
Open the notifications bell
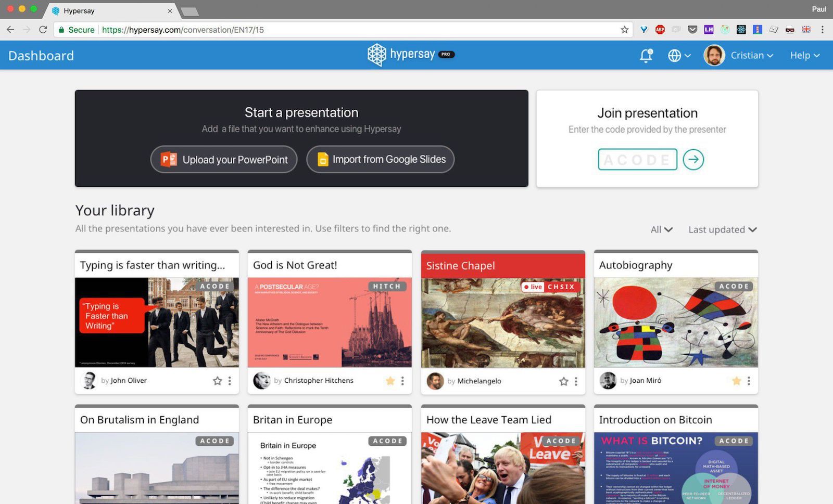(x=646, y=55)
